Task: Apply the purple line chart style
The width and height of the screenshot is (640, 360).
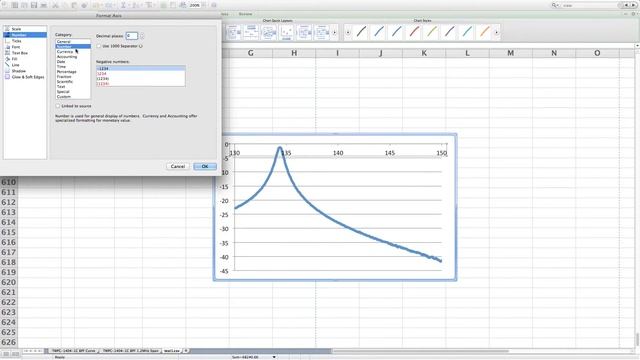Action: (449, 32)
